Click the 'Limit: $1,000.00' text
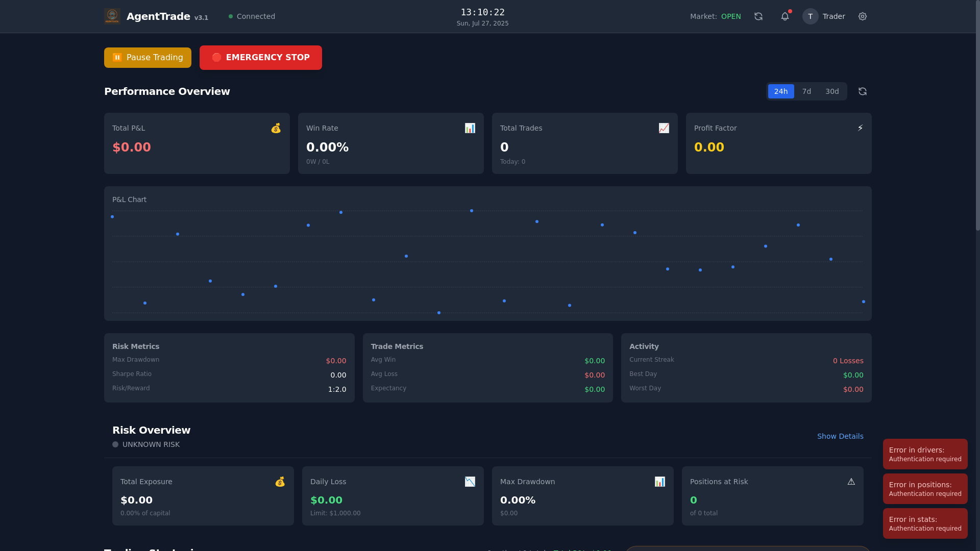The height and width of the screenshot is (551, 980). (x=335, y=513)
